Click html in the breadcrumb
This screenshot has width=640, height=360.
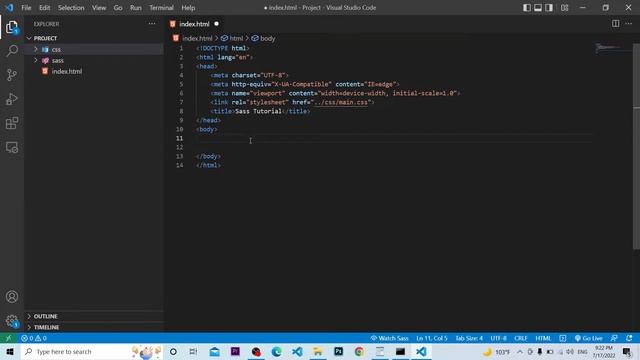[x=236, y=38]
